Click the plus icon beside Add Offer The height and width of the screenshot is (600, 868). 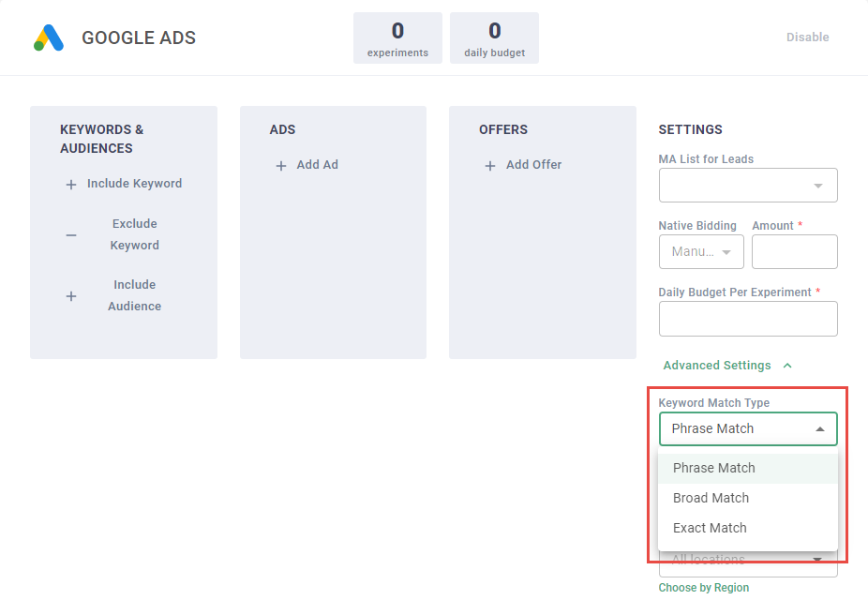pyautogui.click(x=490, y=166)
